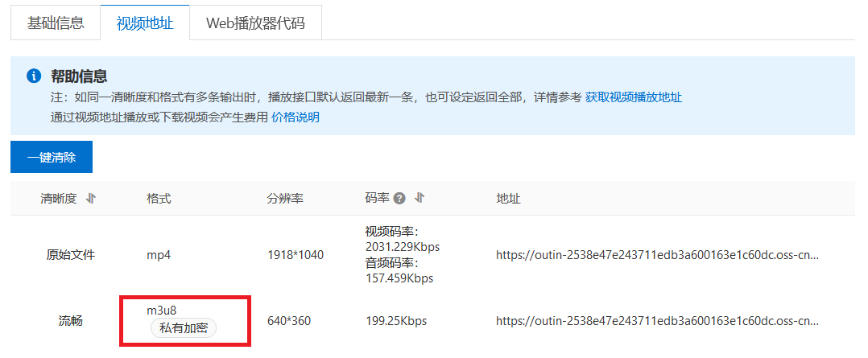Click the 格式 column header
Screen dimensions: 868x358
click(159, 199)
